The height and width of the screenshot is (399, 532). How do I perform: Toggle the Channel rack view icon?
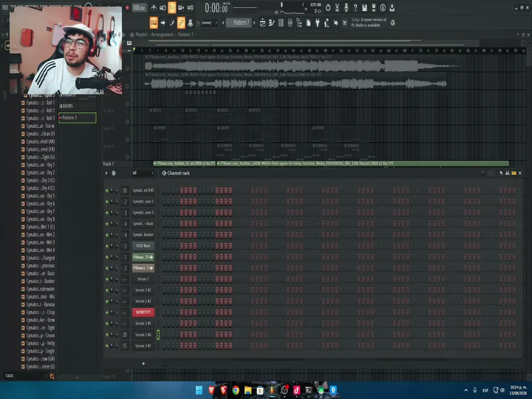pyautogui.click(x=281, y=23)
